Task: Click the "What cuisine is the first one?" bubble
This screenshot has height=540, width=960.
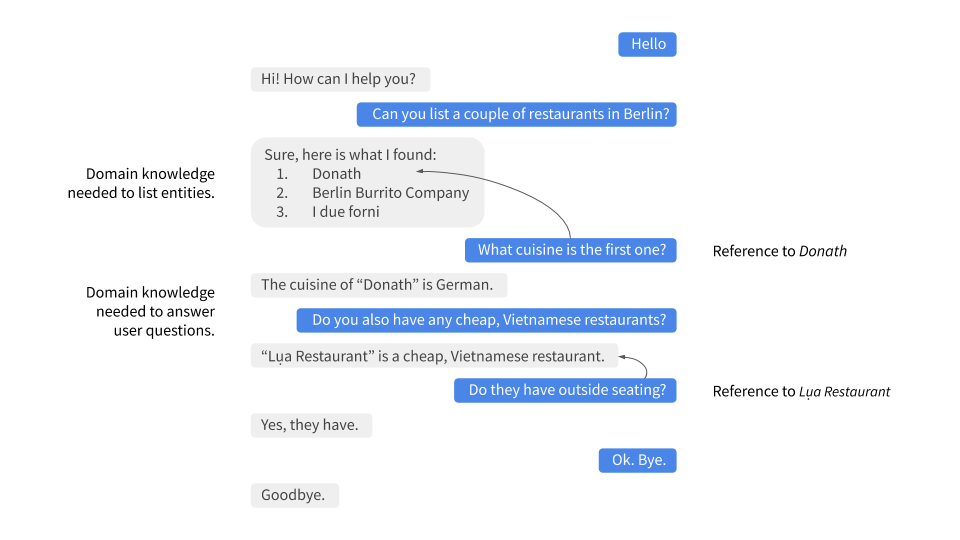Action: (571, 250)
